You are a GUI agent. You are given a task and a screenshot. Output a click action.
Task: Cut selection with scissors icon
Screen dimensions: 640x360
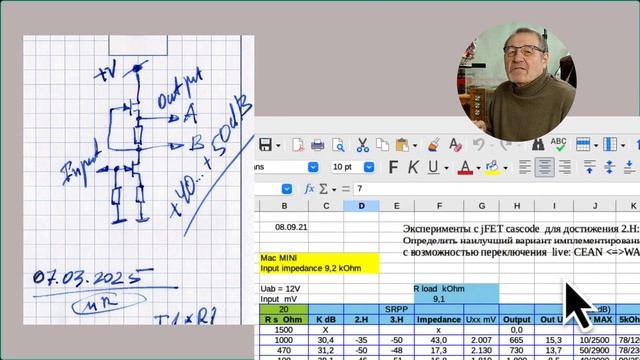pos(362,145)
